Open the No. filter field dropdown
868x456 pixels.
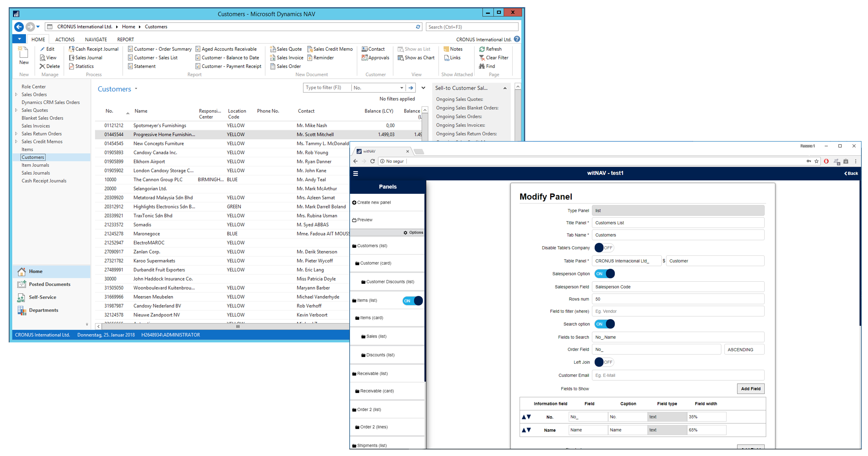click(x=402, y=88)
